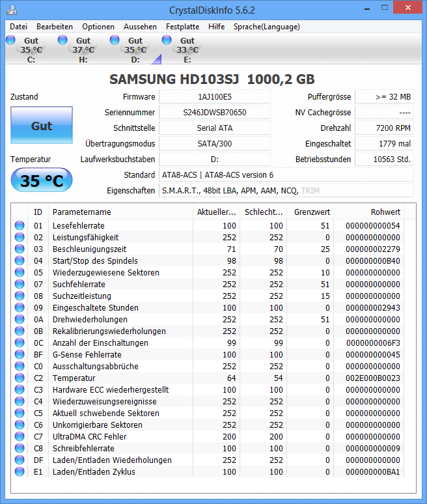The width and height of the screenshot is (427, 504).
Task: Click the ID column header
Action: 38,212
